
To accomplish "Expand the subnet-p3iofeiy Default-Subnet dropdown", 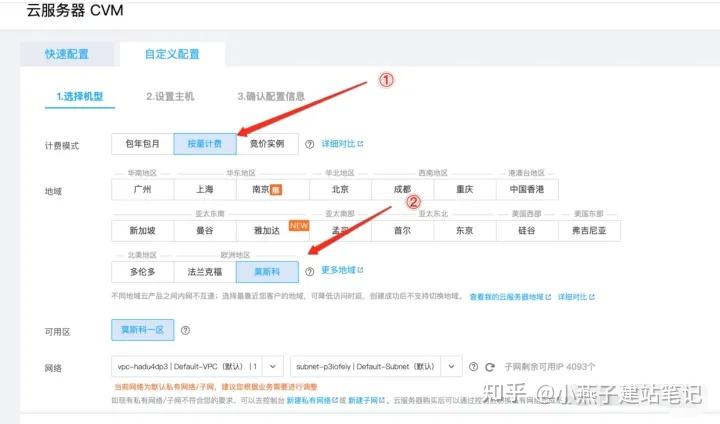I will tap(376, 367).
